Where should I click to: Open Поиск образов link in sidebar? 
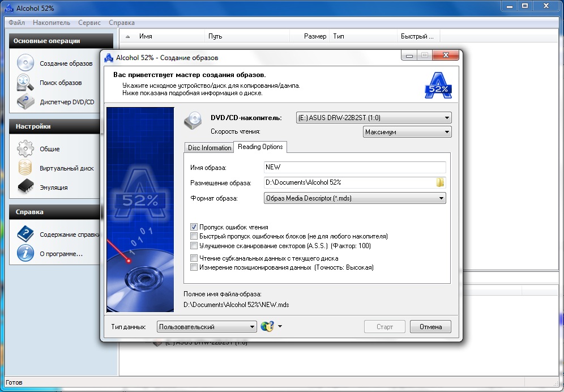[x=61, y=83]
